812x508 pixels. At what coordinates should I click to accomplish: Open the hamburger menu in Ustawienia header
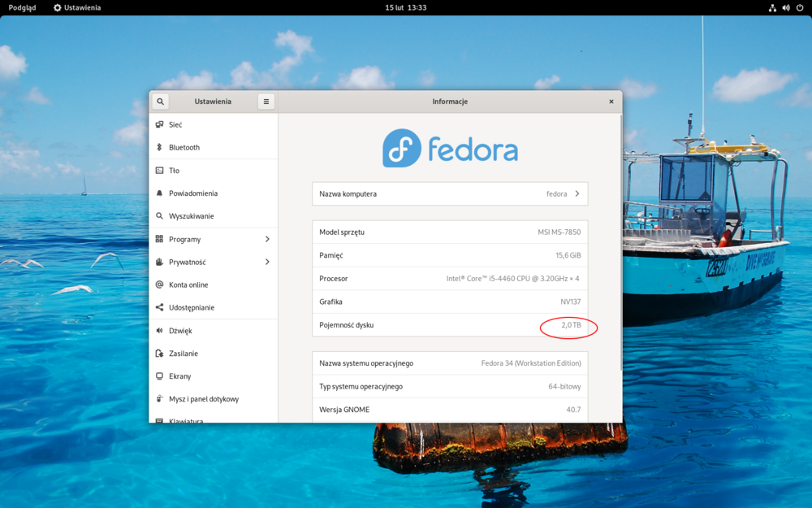point(266,102)
